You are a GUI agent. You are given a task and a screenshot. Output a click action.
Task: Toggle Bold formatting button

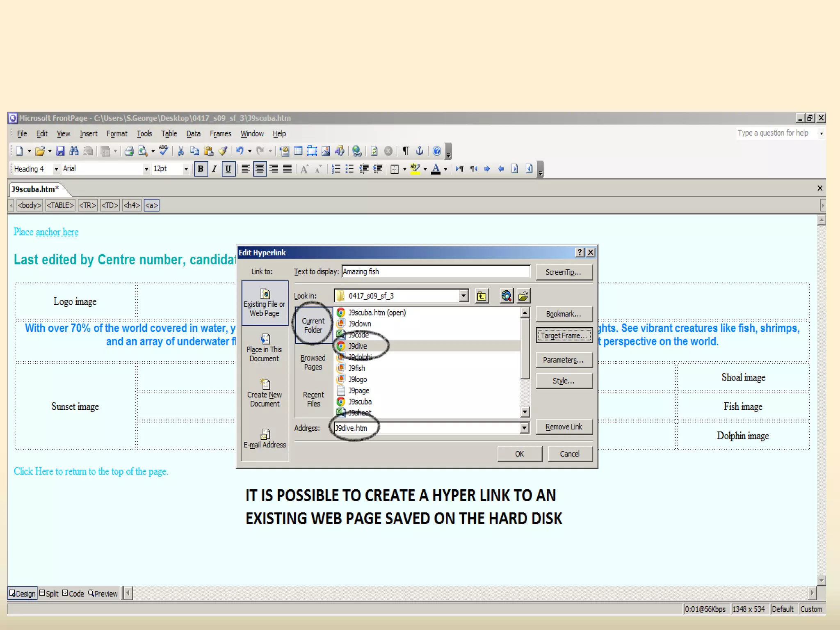point(201,169)
